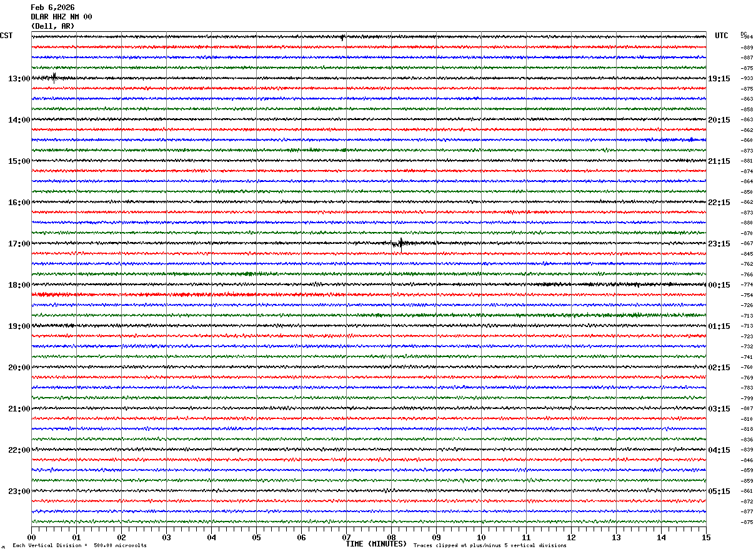This screenshot has height=554, width=756.
Task: Click the 01:15 UTC row label
Action: click(x=719, y=326)
